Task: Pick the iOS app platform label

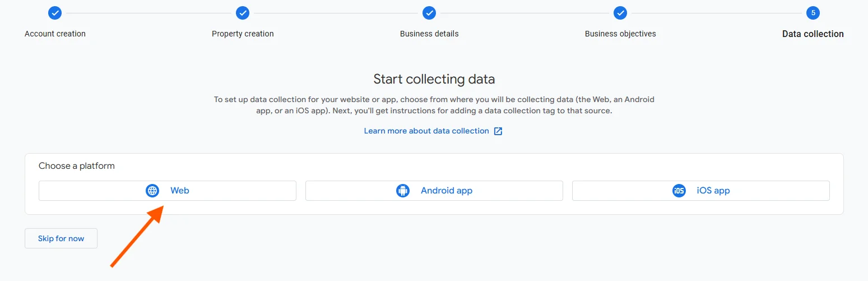Action: click(713, 191)
